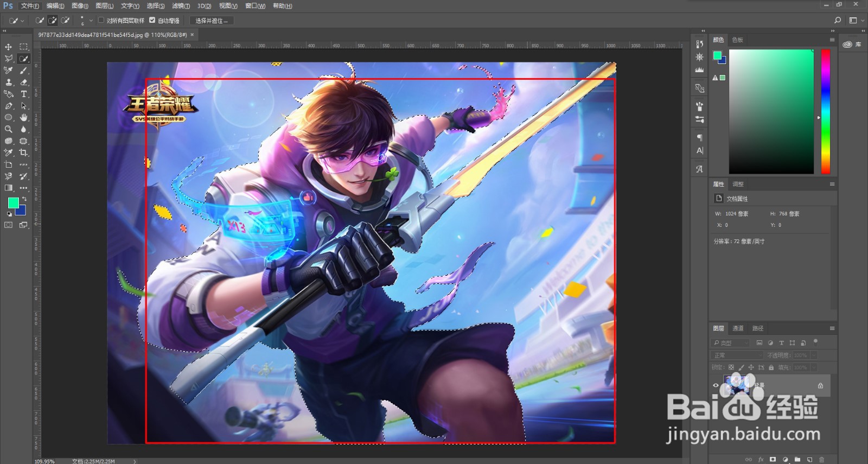Switch to the 通道 tab

(738, 328)
